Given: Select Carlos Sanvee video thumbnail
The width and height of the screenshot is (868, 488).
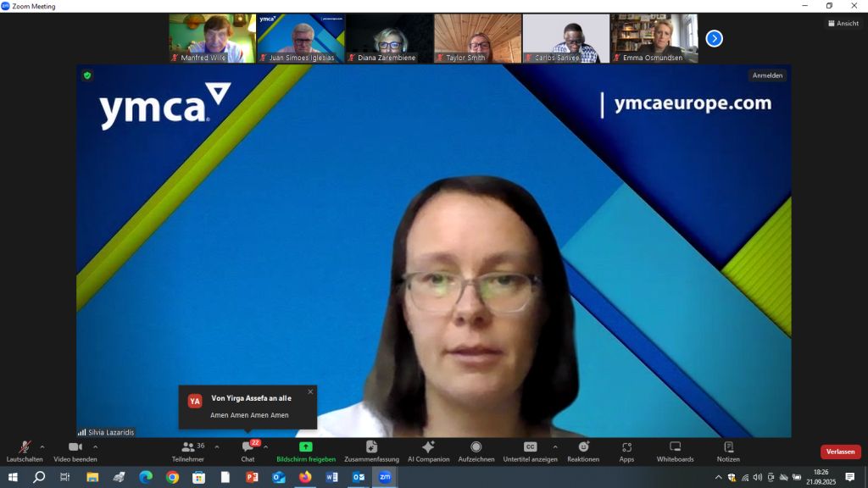Looking at the screenshot, I should (565, 38).
